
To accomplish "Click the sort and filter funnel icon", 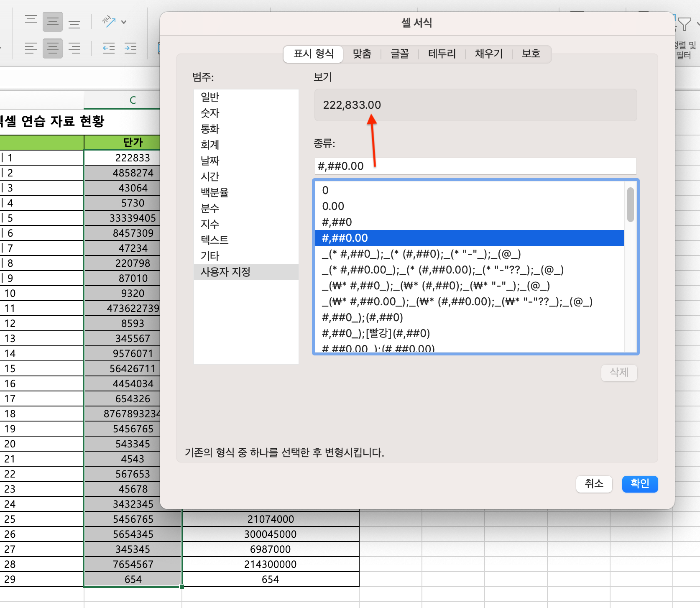I will coord(684,24).
